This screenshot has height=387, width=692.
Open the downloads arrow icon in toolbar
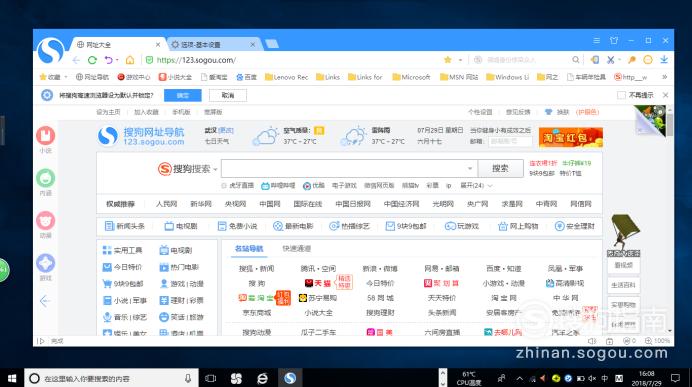(x=664, y=60)
